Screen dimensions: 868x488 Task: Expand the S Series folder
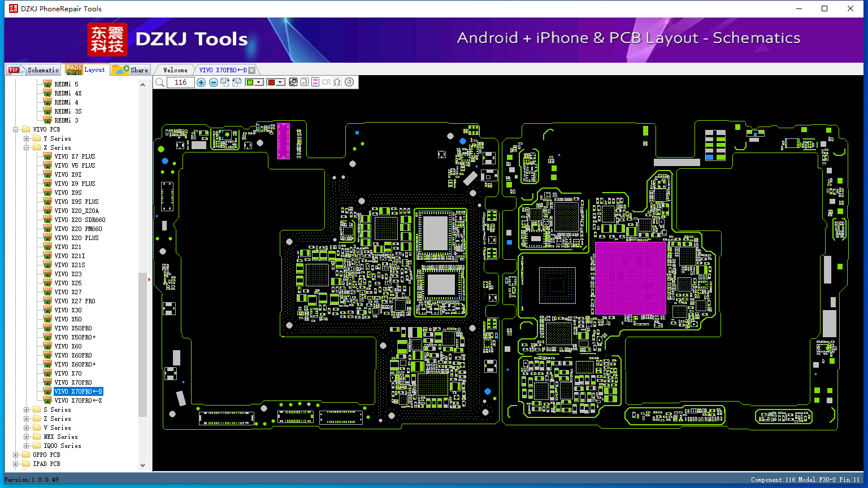pyautogui.click(x=27, y=409)
